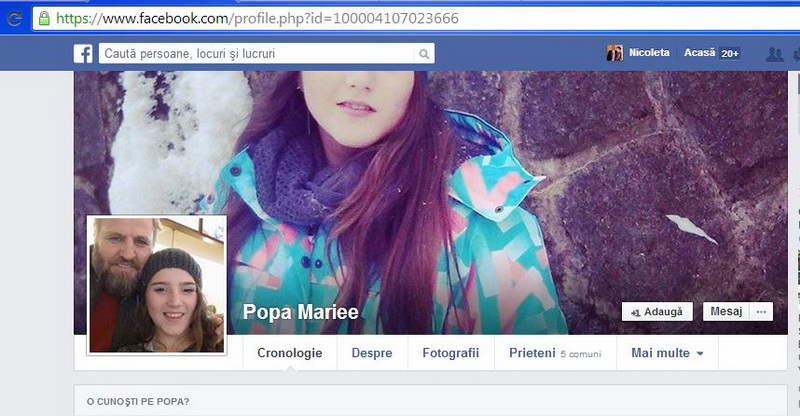Go to the Fotografii tab
The height and width of the screenshot is (416, 800).
pos(451,353)
